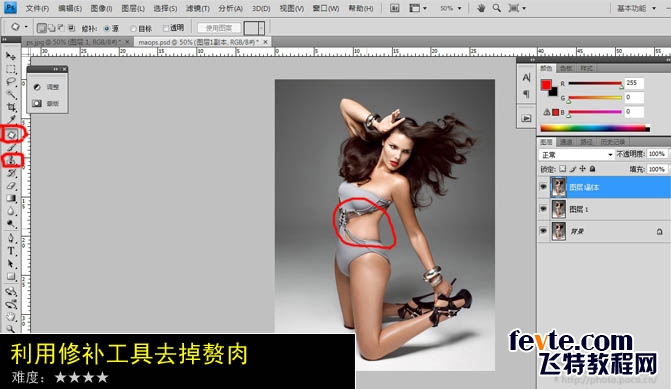Image resolution: width=671 pixels, height=389 pixels.
Task: Open the tool preset picker arrow
Action: (x=26, y=27)
